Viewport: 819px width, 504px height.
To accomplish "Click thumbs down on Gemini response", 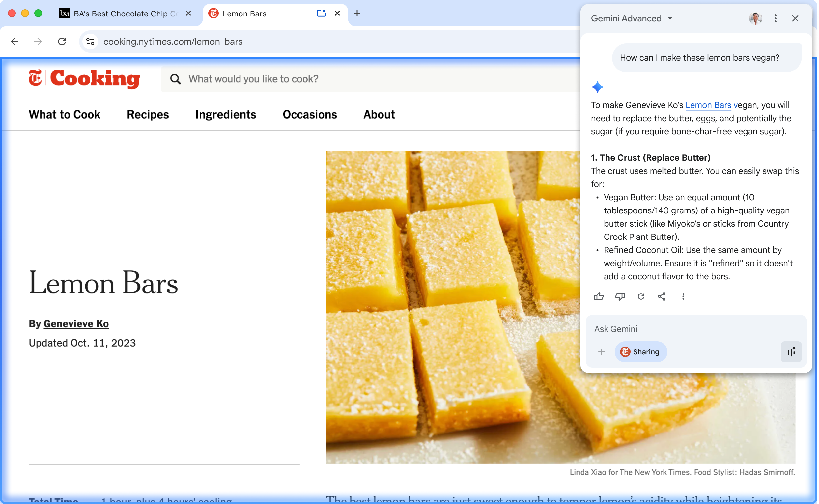I will point(620,296).
